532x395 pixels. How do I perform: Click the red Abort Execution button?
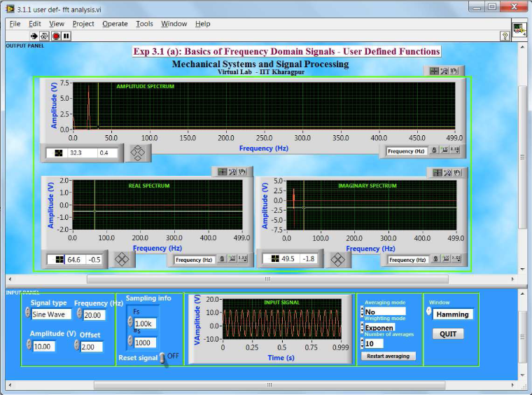[56, 36]
